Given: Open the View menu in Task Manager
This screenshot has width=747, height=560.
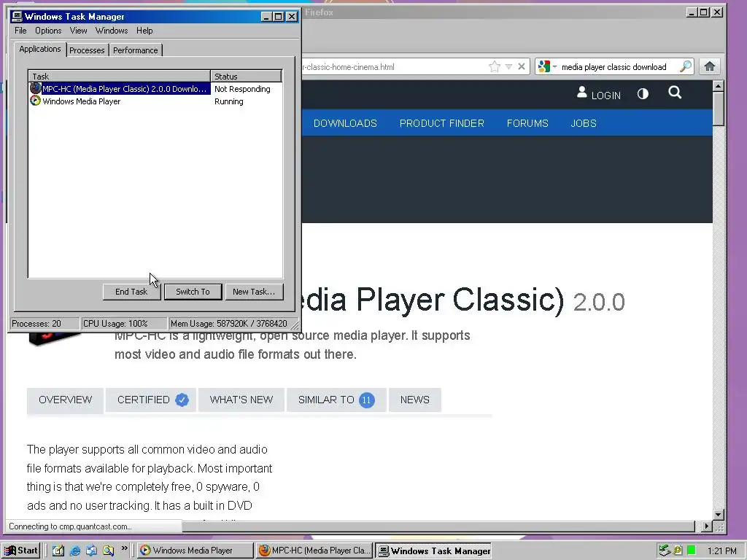Looking at the screenshot, I should pyautogui.click(x=78, y=31).
